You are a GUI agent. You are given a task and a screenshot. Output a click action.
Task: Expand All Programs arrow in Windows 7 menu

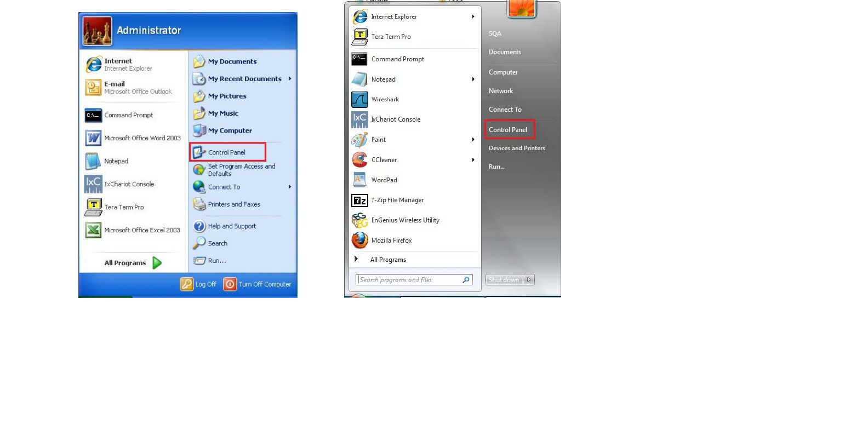pyautogui.click(x=356, y=259)
